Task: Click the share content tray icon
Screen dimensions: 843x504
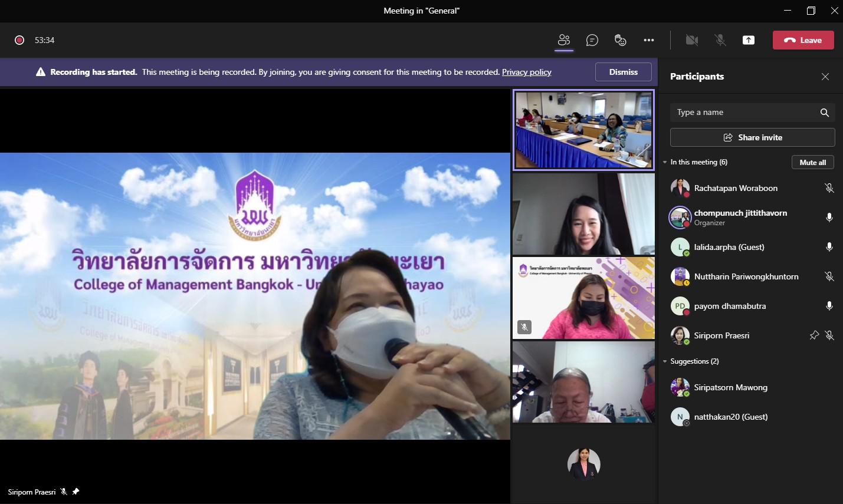Action: click(749, 40)
